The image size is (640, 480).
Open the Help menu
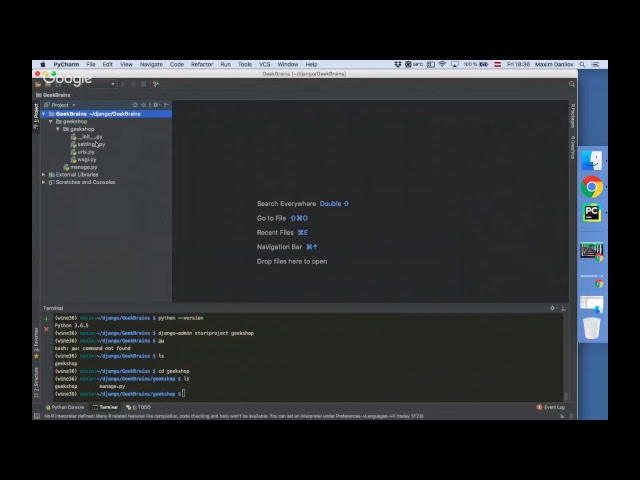click(311, 64)
